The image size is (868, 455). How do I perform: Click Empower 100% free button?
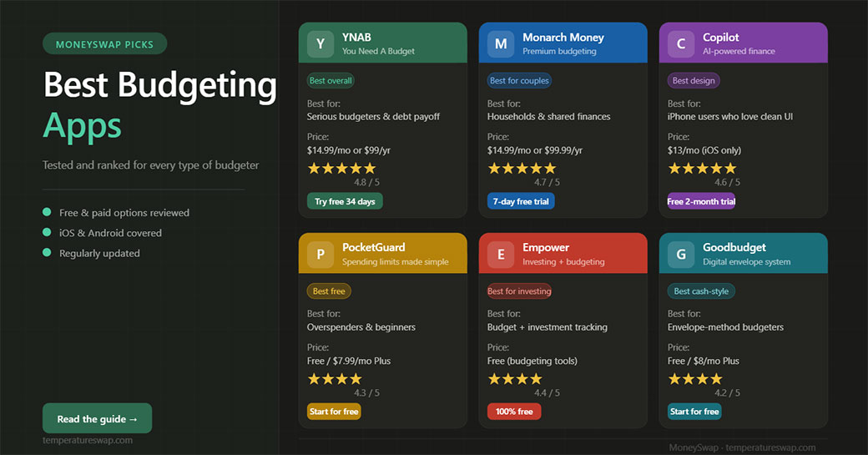click(x=514, y=412)
